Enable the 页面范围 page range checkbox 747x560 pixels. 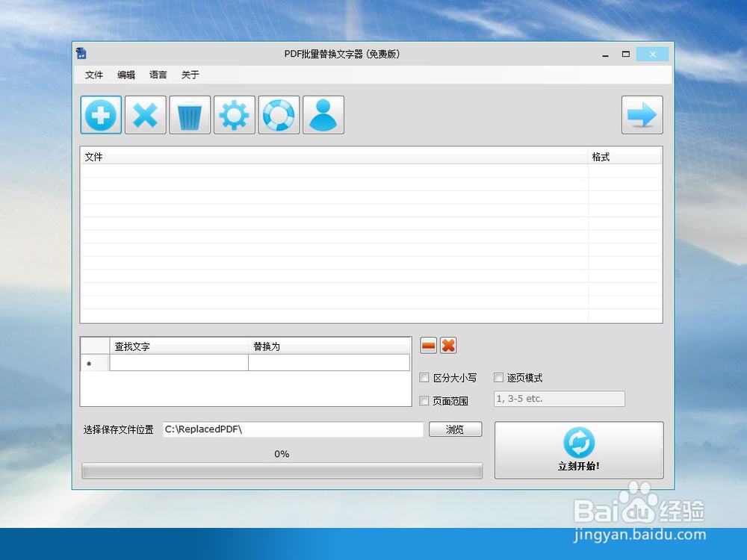click(424, 401)
